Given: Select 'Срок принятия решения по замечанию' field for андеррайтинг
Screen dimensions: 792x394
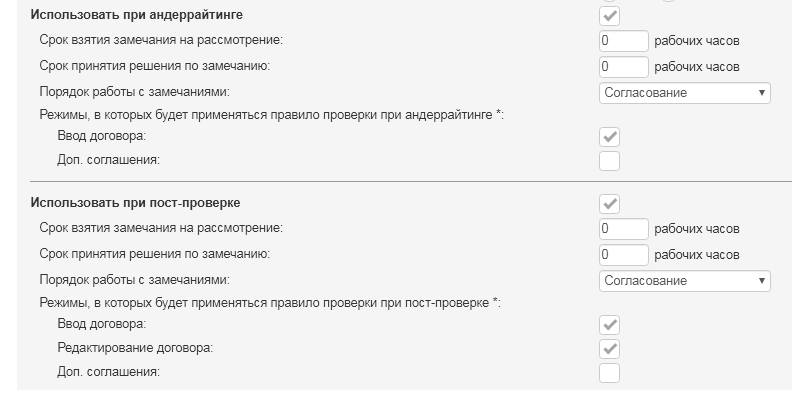Looking at the screenshot, I should pyautogui.click(x=623, y=67).
